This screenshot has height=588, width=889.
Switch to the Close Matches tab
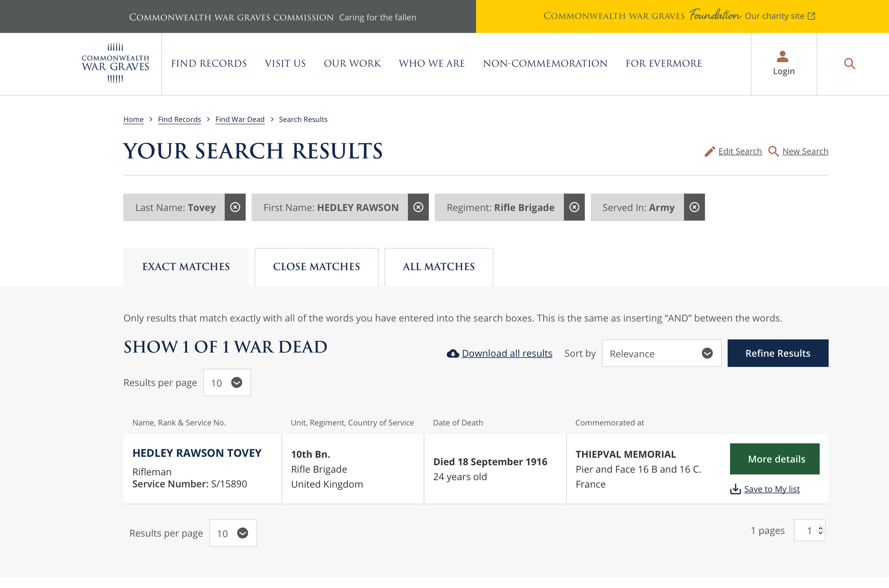(316, 267)
